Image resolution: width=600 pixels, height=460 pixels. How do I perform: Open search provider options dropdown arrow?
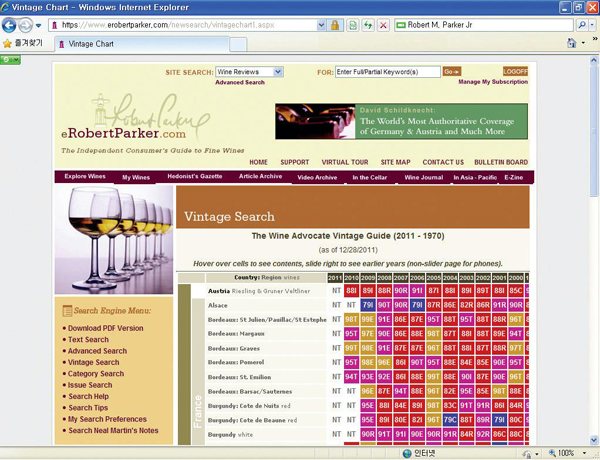point(592,25)
